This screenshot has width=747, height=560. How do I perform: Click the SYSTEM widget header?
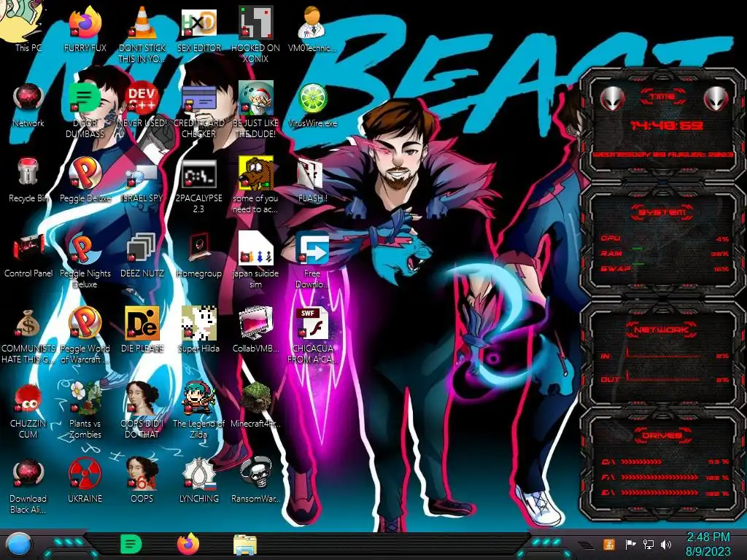tap(662, 212)
